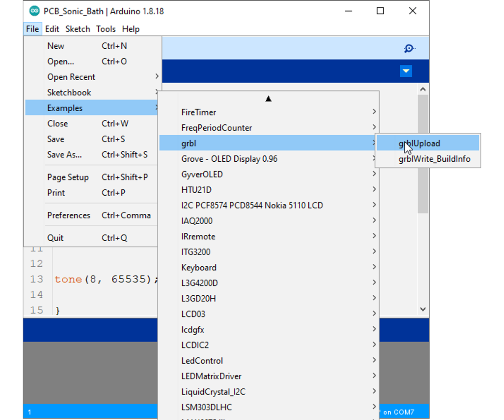504x420 pixels.
Task: Expand the FireTimer examples submenu
Action: point(269,113)
